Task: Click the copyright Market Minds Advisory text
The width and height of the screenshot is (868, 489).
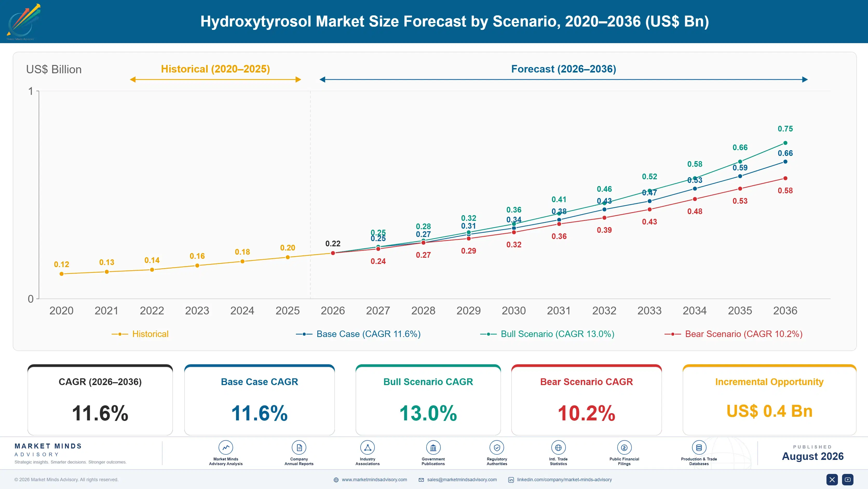Action: 66,480
